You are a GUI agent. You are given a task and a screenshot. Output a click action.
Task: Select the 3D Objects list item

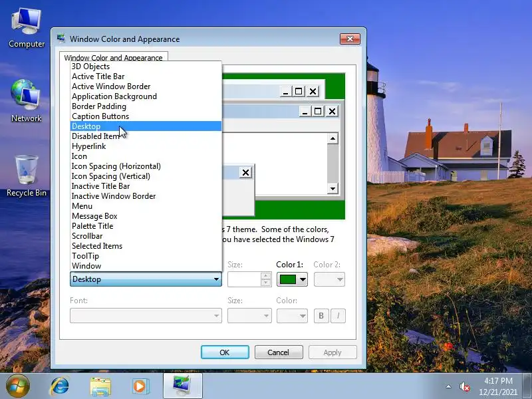click(x=146, y=66)
